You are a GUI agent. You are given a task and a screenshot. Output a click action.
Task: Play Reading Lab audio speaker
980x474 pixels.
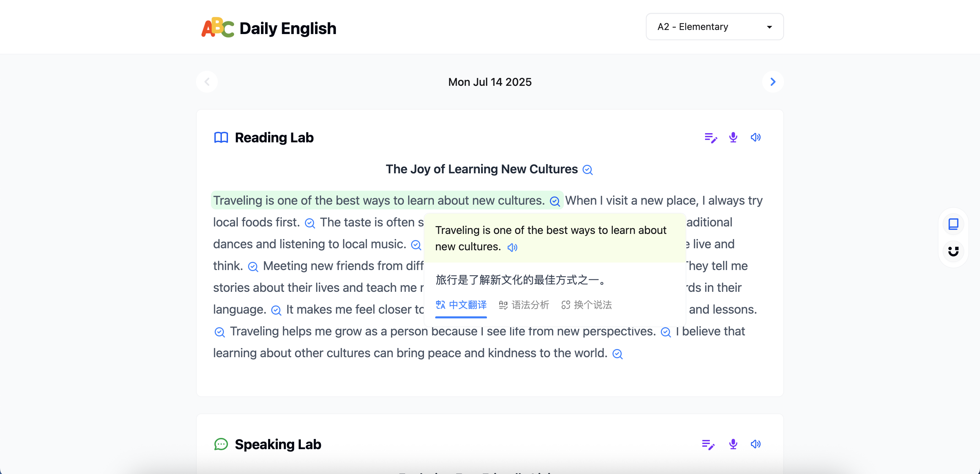pos(755,138)
